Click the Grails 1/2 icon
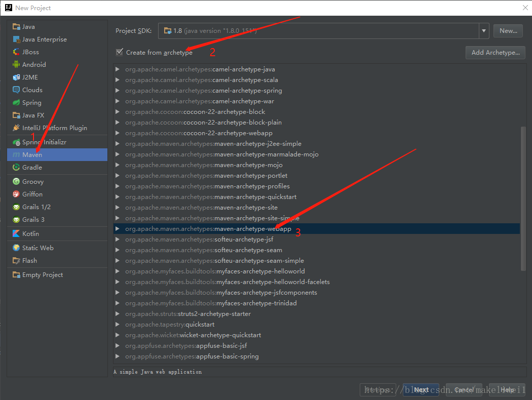The height and width of the screenshot is (400, 532). pyautogui.click(x=16, y=207)
